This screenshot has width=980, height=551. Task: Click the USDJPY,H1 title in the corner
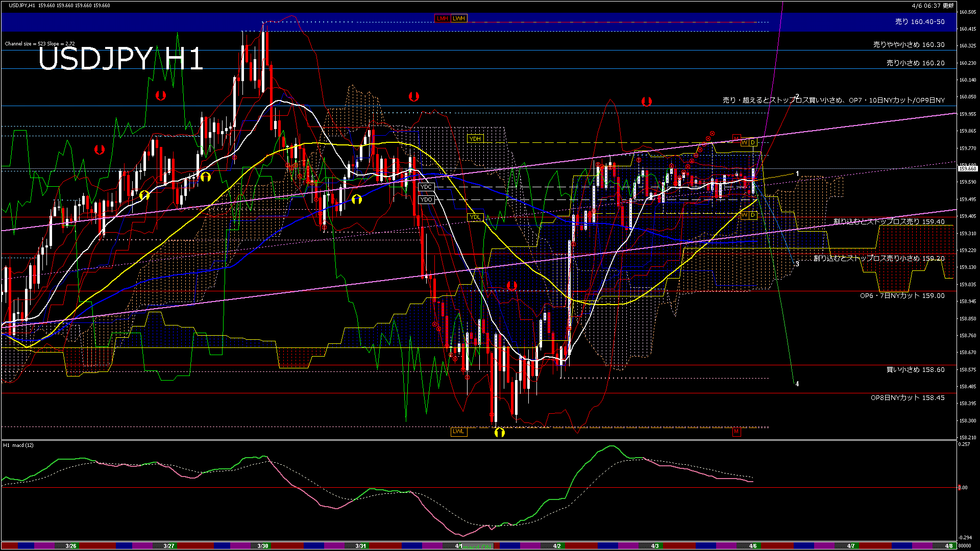(x=23, y=4)
